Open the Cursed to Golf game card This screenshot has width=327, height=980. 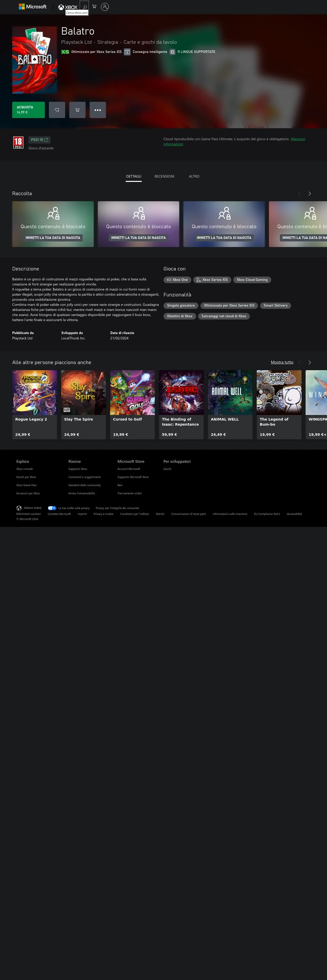(132, 405)
